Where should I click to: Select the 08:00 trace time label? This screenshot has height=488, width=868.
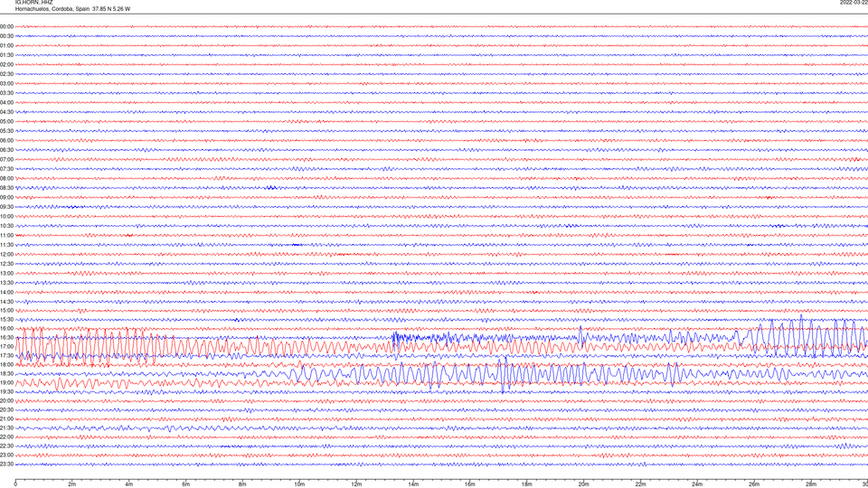point(6,178)
